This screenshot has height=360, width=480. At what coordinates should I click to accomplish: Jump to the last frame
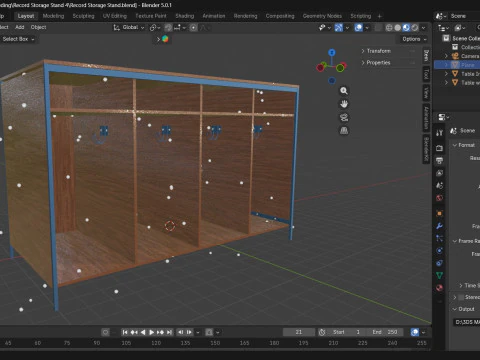click(x=169, y=332)
